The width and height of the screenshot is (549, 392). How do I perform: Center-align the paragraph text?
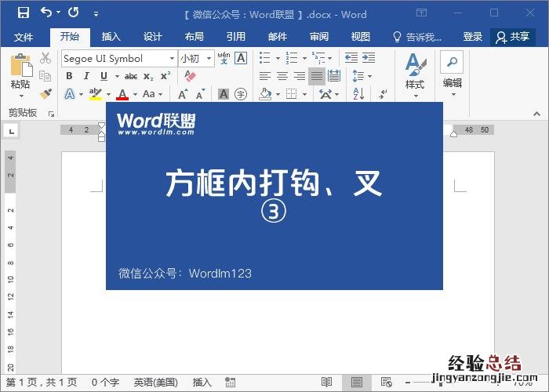coord(282,76)
